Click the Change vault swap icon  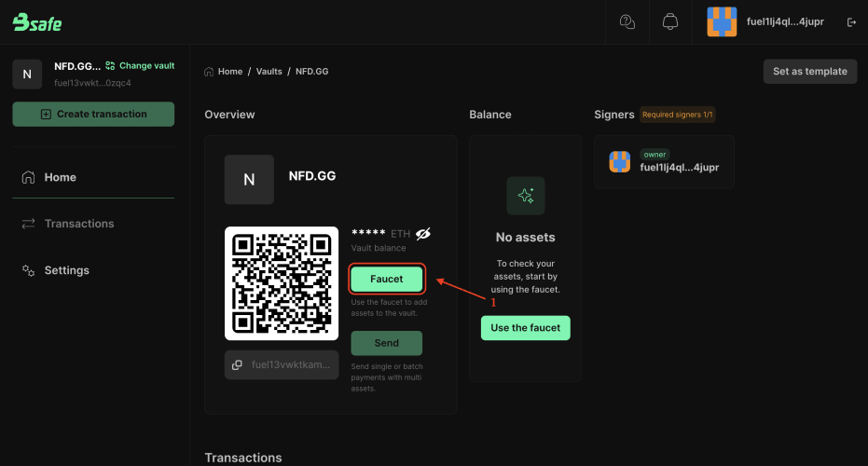[x=110, y=65]
